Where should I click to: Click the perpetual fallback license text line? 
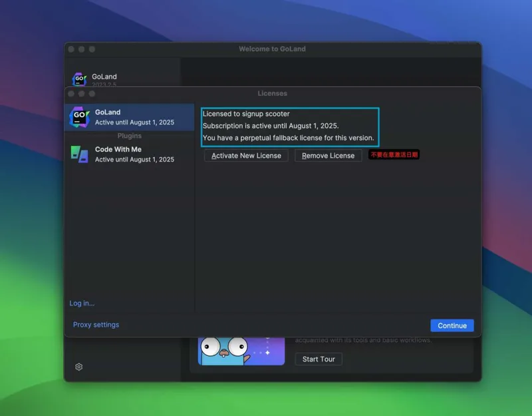(288, 138)
